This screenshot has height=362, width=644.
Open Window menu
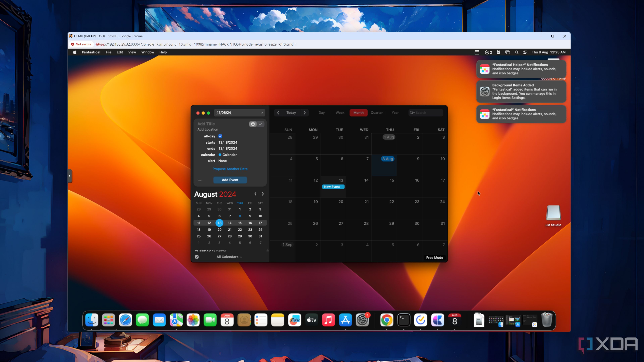click(x=148, y=52)
